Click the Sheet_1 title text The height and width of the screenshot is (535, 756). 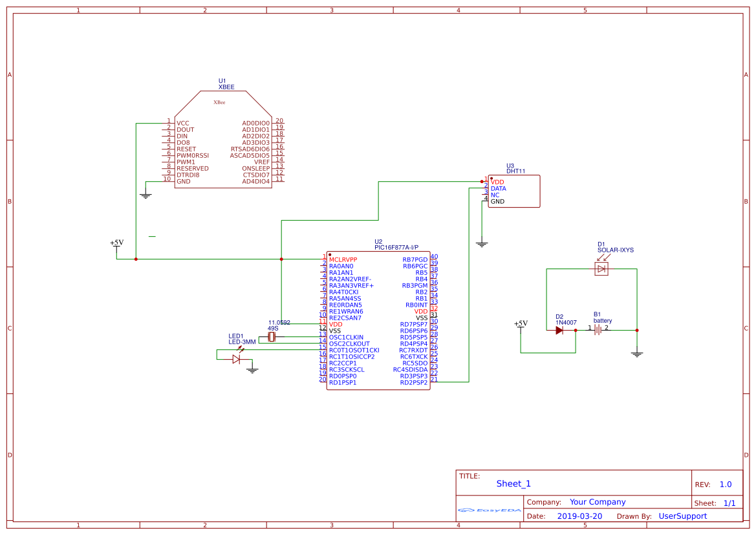pos(513,484)
